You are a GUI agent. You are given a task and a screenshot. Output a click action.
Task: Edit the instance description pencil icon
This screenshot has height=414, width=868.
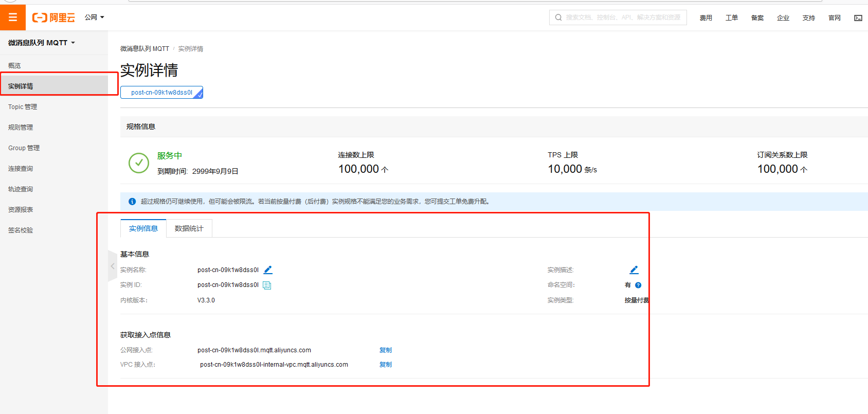tap(634, 270)
